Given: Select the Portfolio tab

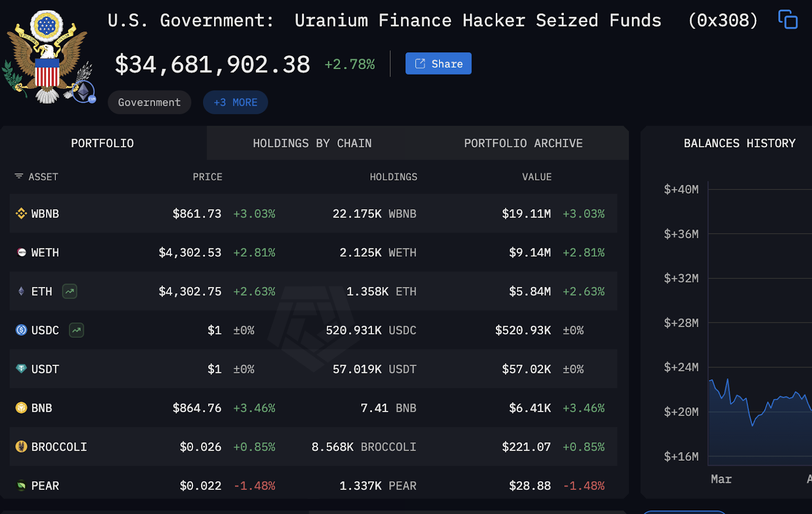Looking at the screenshot, I should pyautogui.click(x=103, y=143).
